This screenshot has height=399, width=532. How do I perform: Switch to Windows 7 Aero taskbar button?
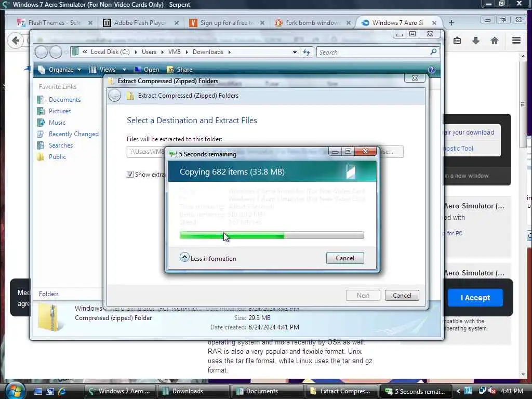coord(119,391)
